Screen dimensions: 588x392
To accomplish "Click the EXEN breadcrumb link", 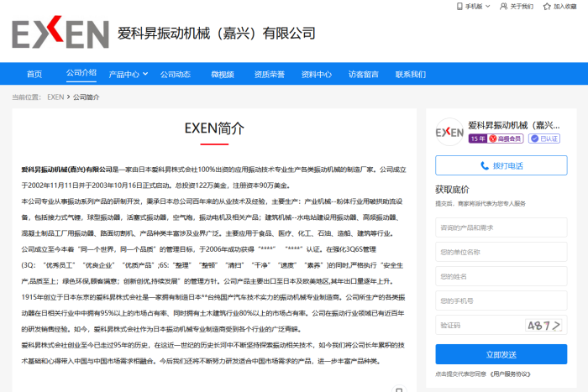I will [55, 97].
